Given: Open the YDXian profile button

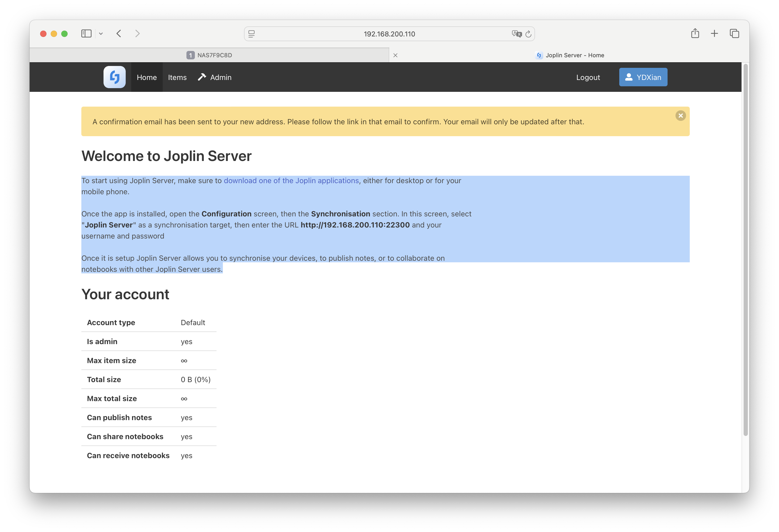Looking at the screenshot, I should [x=643, y=77].
